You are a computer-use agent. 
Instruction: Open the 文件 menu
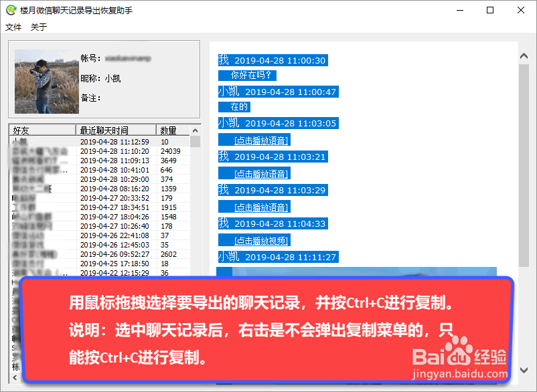[13, 27]
